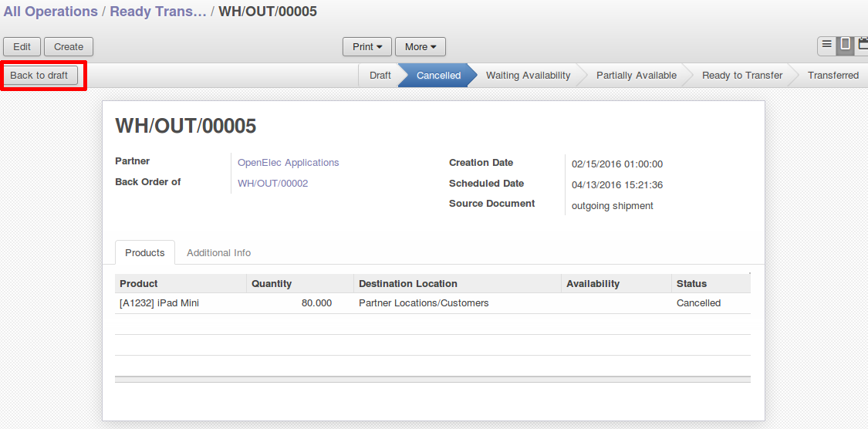Click the Create button
Viewport: 868px width, 429px height.
[69, 47]
